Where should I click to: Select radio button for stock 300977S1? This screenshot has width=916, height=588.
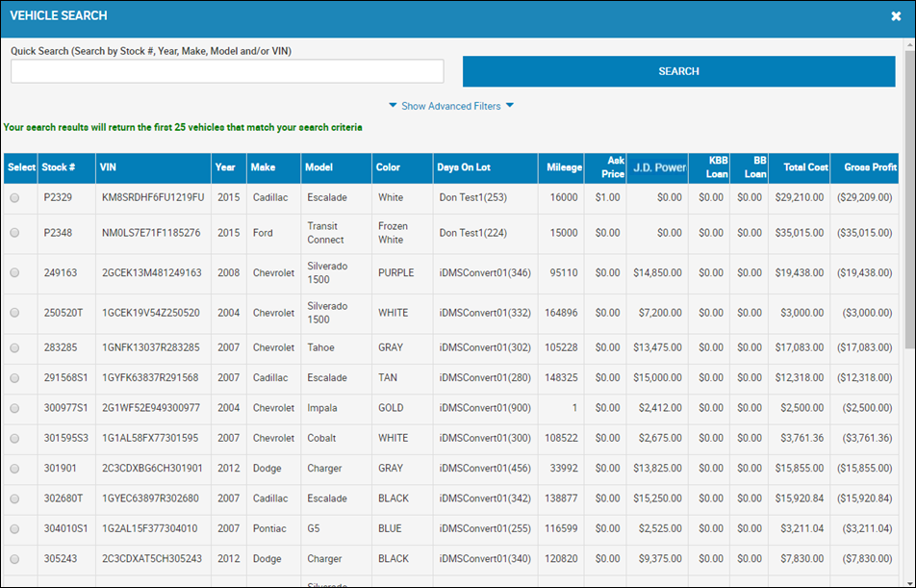pos(14,408)
